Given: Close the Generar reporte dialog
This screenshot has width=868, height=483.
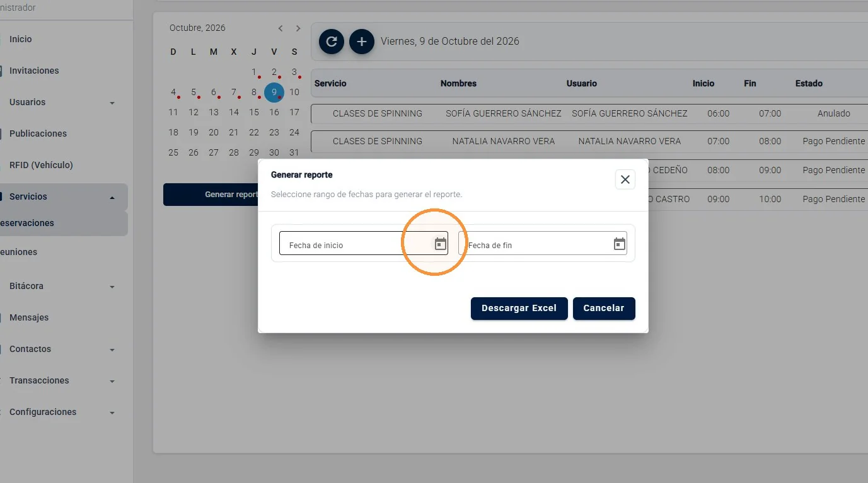Looking at the screenshot, I should (625, 179).
